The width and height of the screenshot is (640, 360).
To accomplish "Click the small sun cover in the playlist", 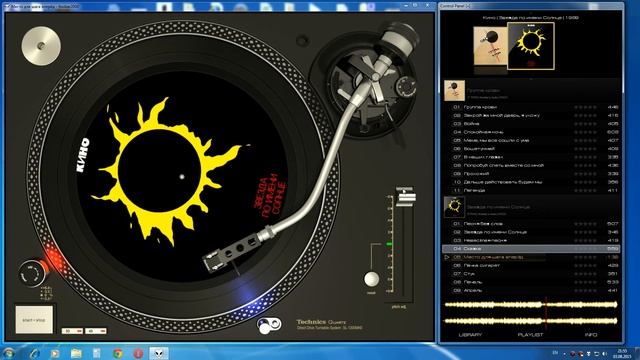I will 454,207.
